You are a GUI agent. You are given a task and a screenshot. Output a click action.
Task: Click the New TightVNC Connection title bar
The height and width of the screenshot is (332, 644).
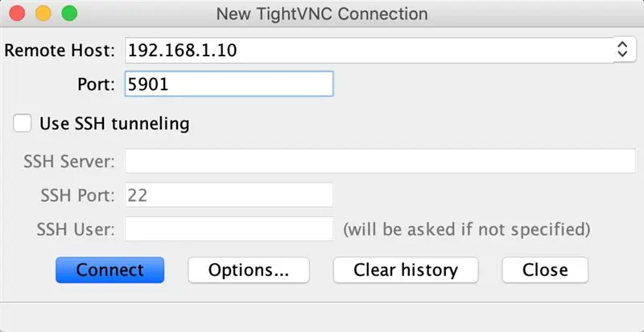tap(322, 14)
